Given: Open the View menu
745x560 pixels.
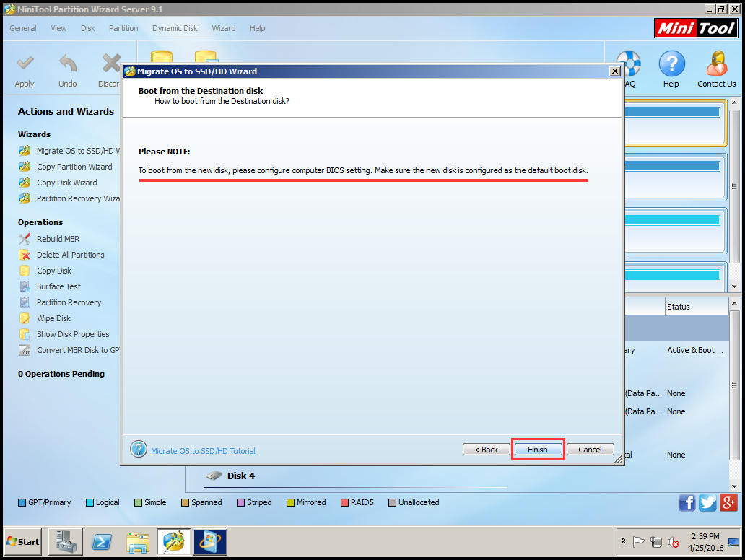Looking at the screenshot, I should [x=59, y=28].
